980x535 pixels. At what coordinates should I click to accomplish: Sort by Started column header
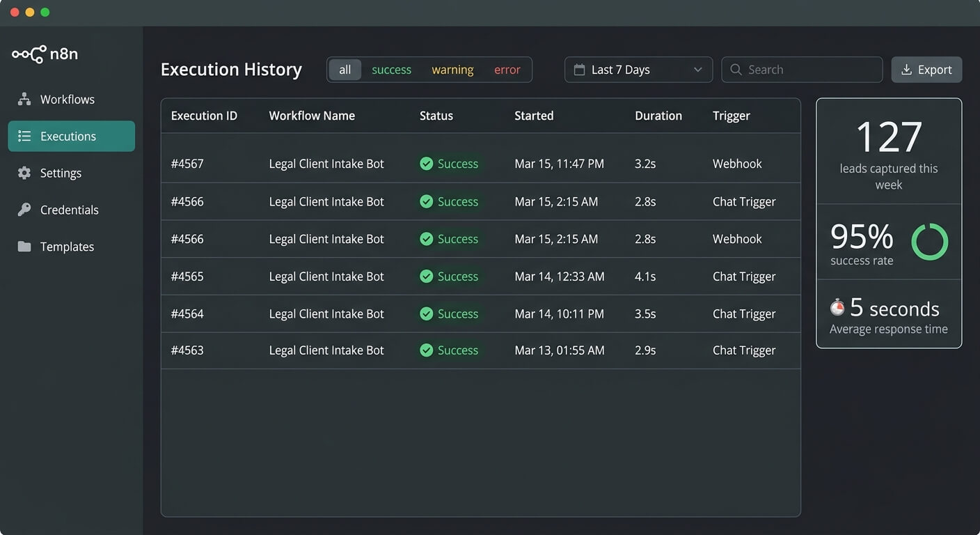(534, 116)
